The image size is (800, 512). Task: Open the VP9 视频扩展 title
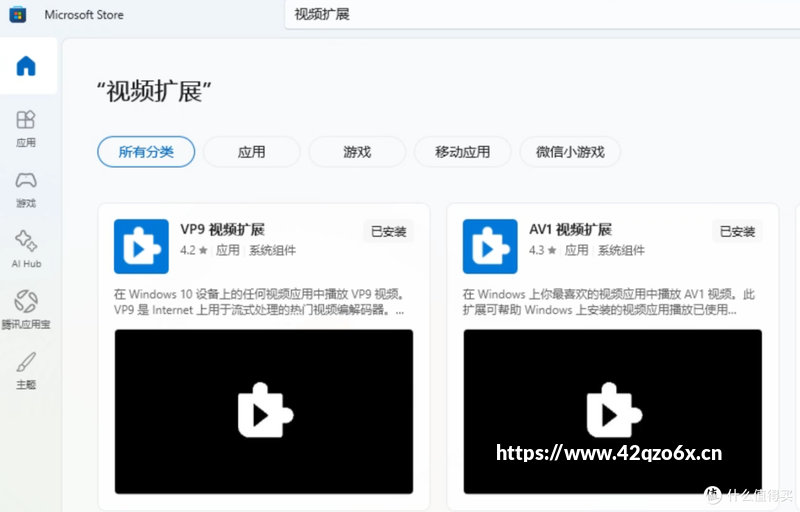222,229
